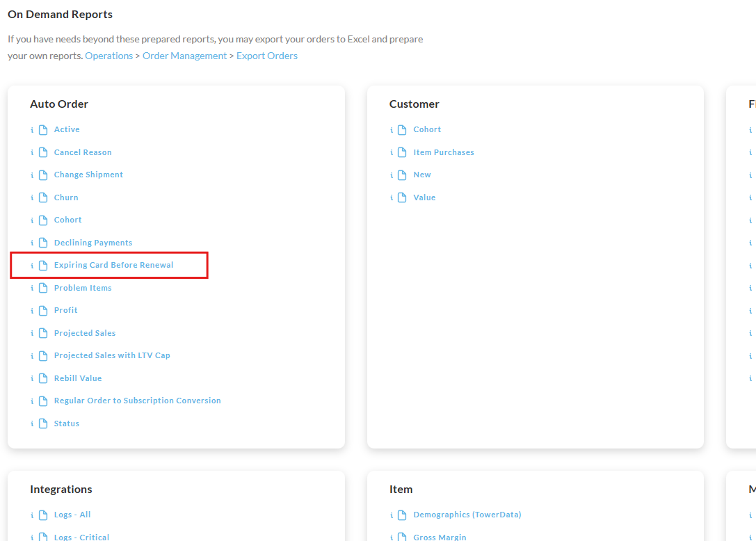Open the Logs - All report

pos(72,515)
